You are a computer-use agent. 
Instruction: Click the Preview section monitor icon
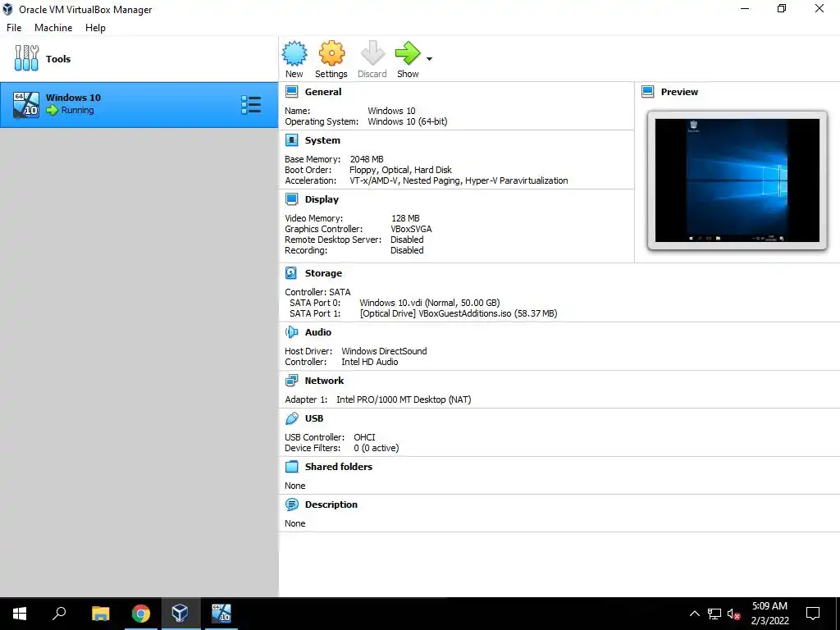pyautogui.click(x=648, y=92)
